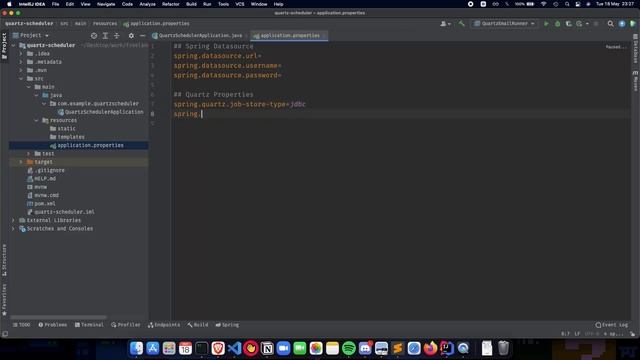
Task: Open the Project view dropdown
Action: point(31,36)
